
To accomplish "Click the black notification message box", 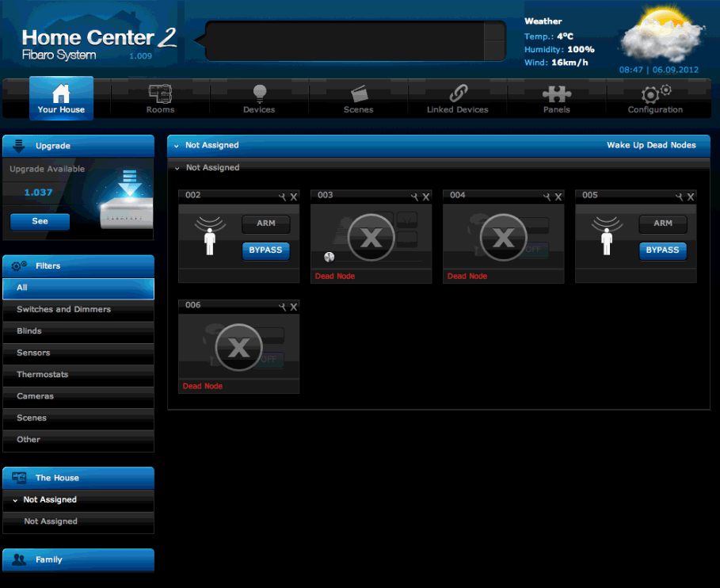I will [x=345, y=41].
